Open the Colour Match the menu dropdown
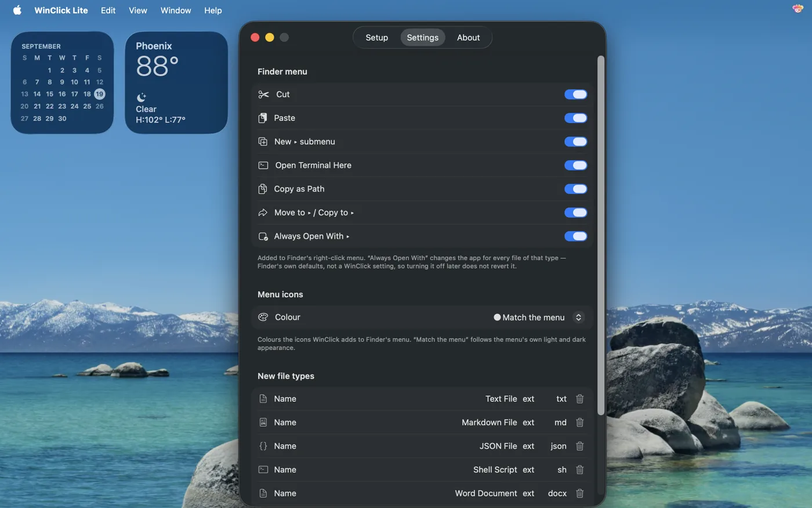812x508 pixels. pos(538,317)
